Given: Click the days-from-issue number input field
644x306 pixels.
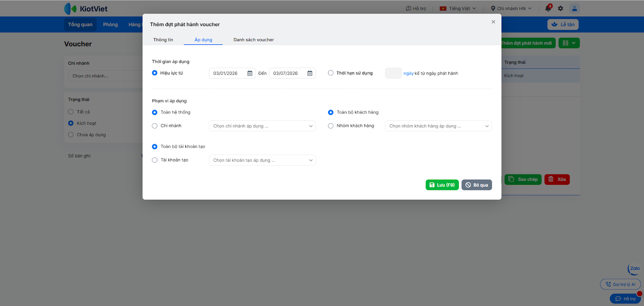Looking at the screenshot, I should coord(393,73).
